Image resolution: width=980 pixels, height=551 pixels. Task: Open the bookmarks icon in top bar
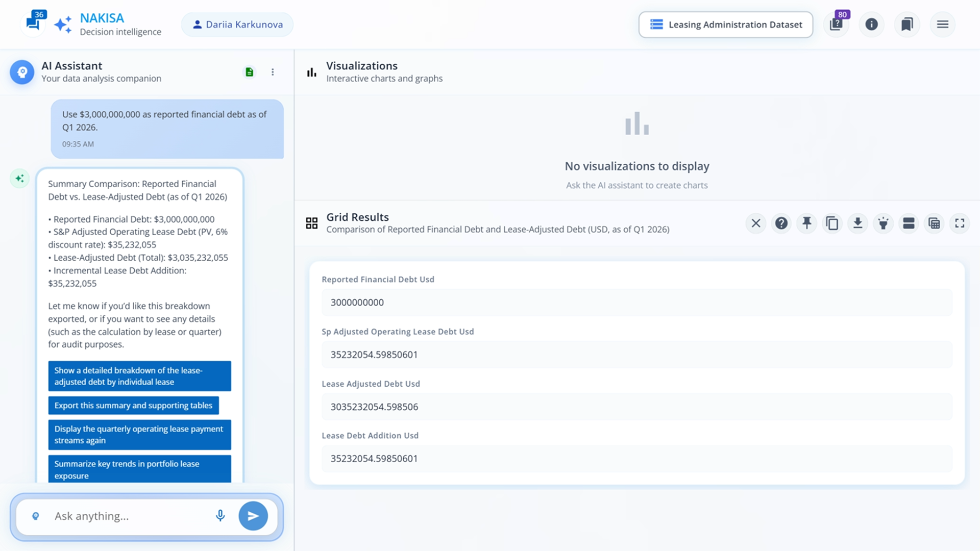907,24
